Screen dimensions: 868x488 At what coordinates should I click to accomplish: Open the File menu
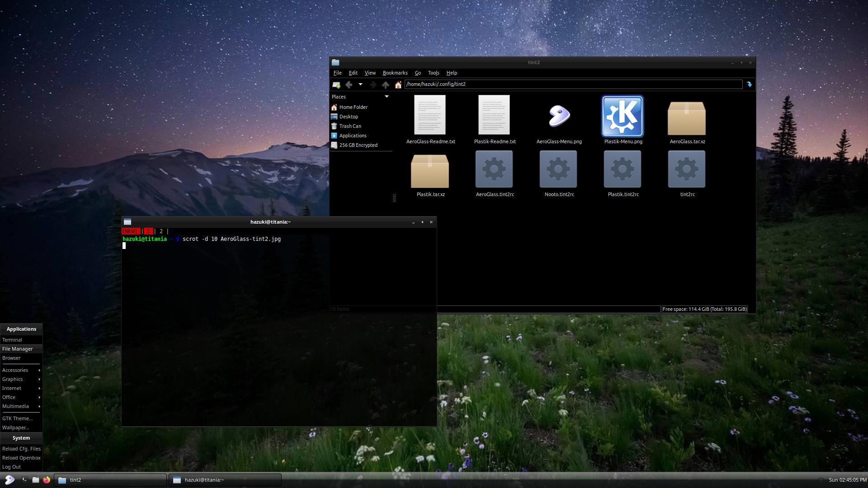pyautogui.click(x=337, y=73)
